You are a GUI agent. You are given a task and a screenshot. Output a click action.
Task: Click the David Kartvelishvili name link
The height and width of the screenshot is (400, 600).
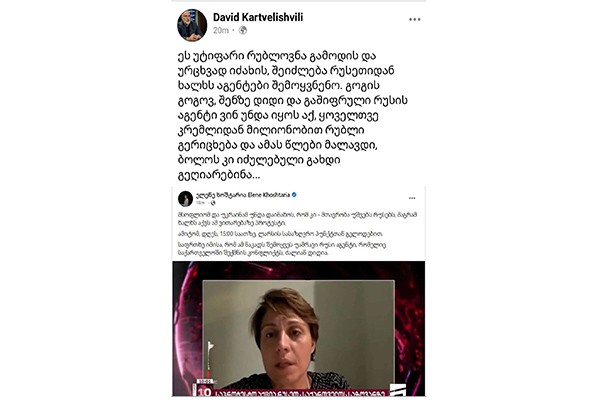click(x=258, y=17)
